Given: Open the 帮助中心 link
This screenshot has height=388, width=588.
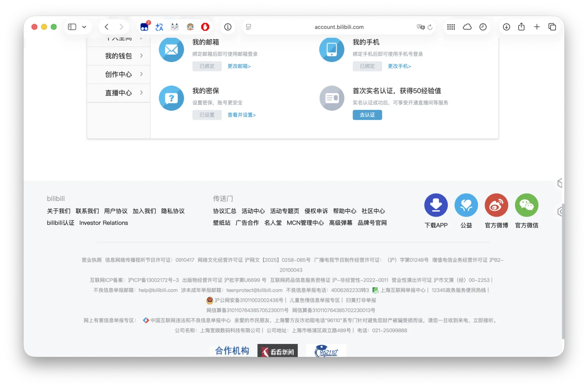Looking at the screenshot, I should (345, 211).
